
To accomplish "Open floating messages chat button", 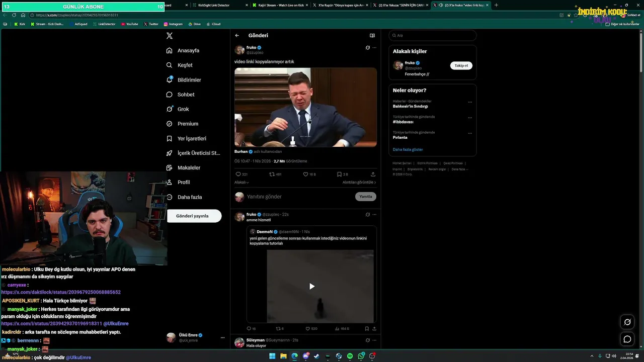I will pos(627,339).
